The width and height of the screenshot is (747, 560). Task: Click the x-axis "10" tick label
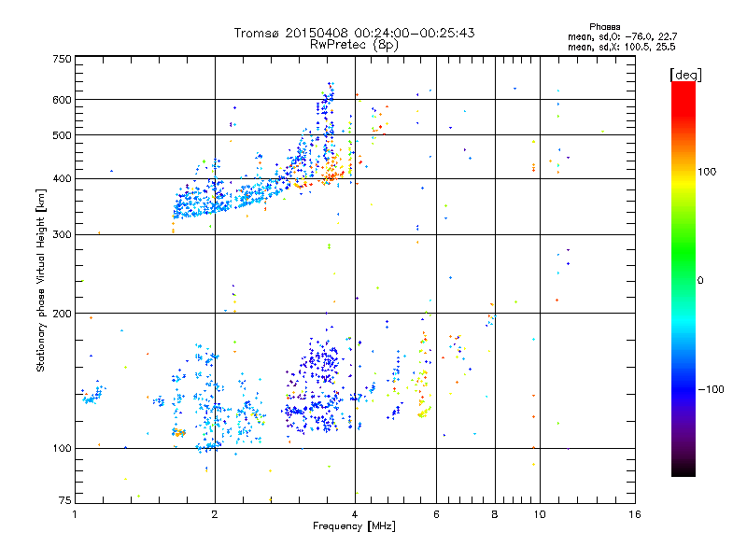540,514
